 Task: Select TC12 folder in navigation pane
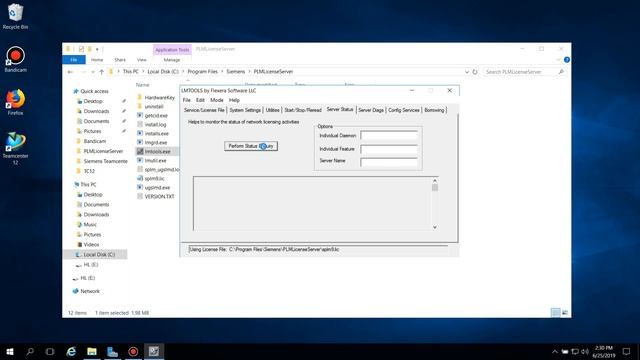pos(89,171)
